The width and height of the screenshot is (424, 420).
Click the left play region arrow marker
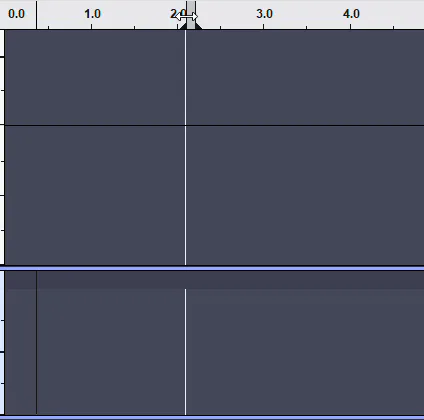[183, 26]
